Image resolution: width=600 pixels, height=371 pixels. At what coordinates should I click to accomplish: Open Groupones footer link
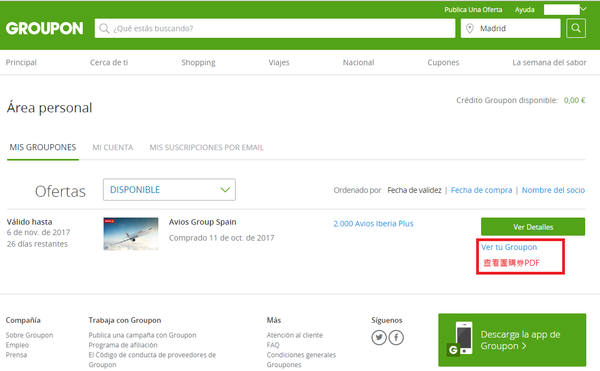pos(284,365)
